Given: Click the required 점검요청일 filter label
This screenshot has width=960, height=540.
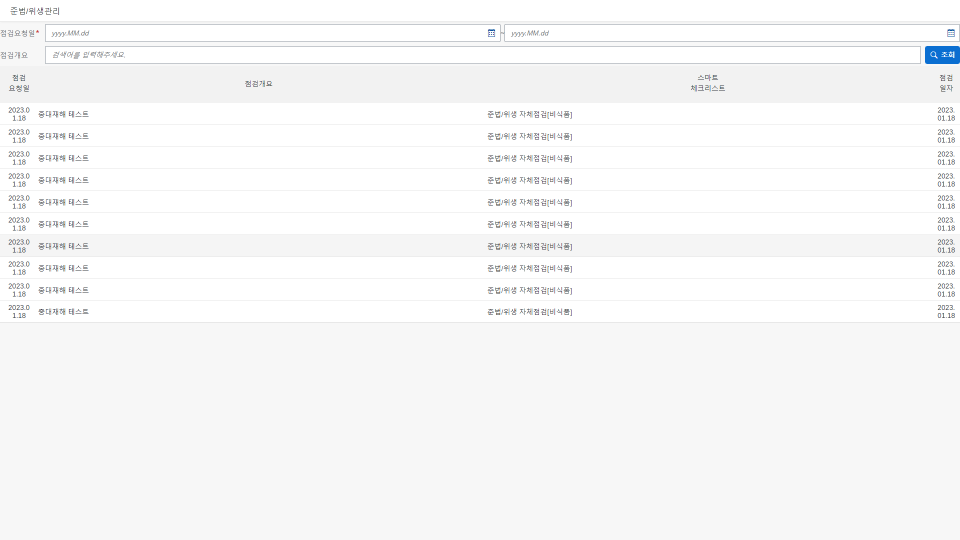Looking at the screenshot, I should pos(19,33).
